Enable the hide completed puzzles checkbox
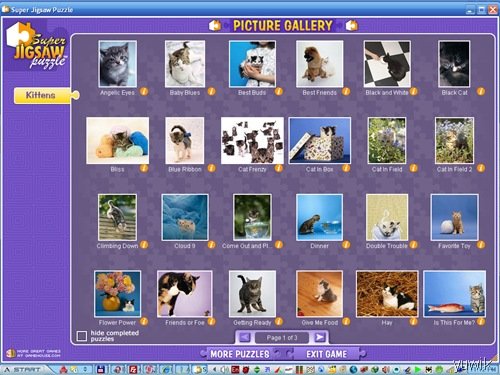This screenshot has height=375, width=500. (x=82, y=336)
